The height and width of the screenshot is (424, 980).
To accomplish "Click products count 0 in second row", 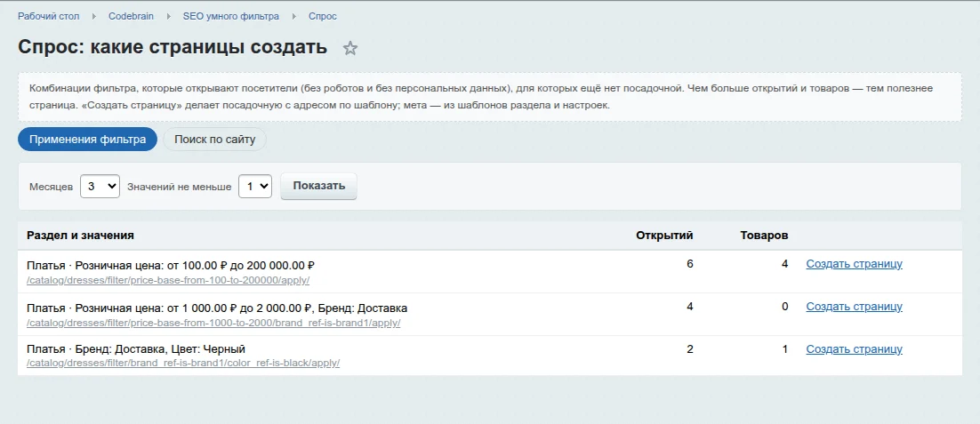I will 785,307.
